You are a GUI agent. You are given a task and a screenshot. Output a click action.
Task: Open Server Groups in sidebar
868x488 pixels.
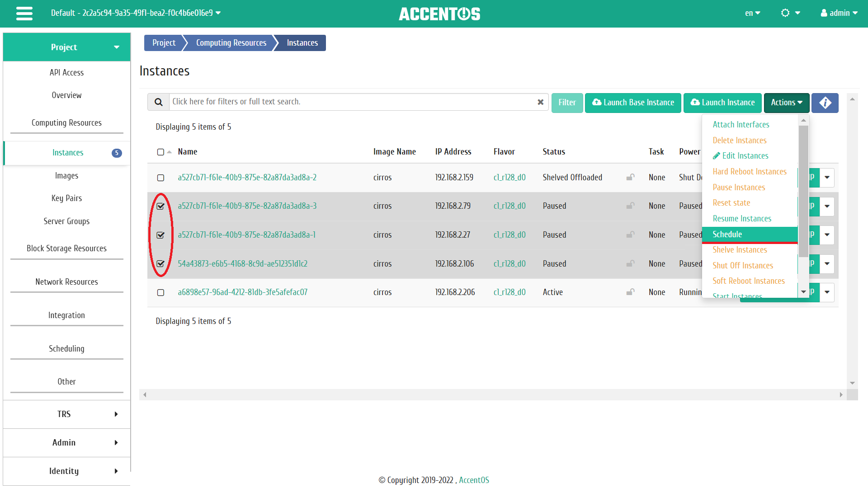(x=66, y=221)
